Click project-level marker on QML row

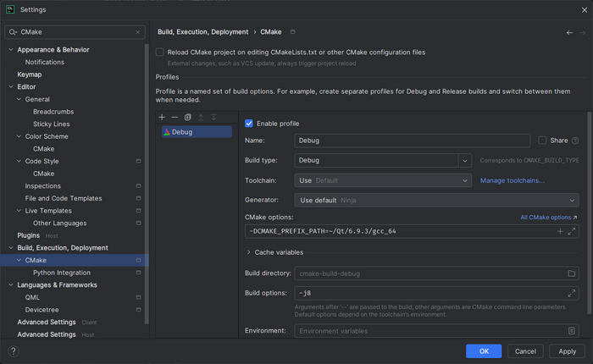pyautogui.click(x=138, y=297)
